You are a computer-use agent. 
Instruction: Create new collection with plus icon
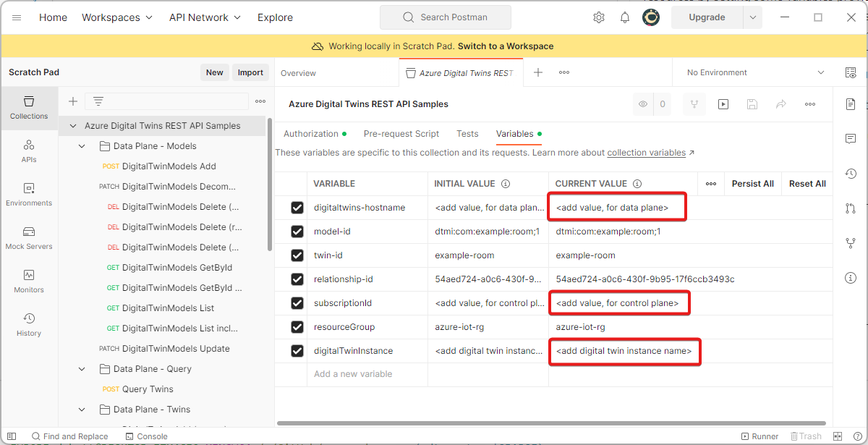[x=72, y=101]
